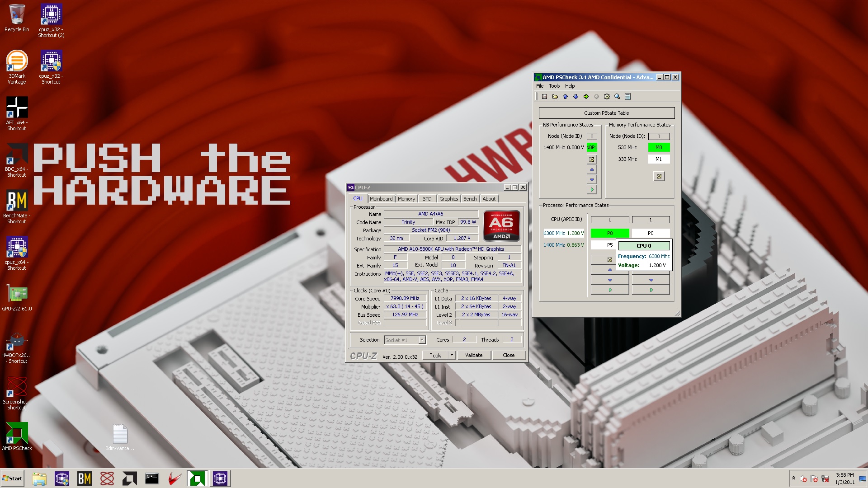Select the Recycle Bin icon
The width and height of the screenshot is (868, 488).
17,18
